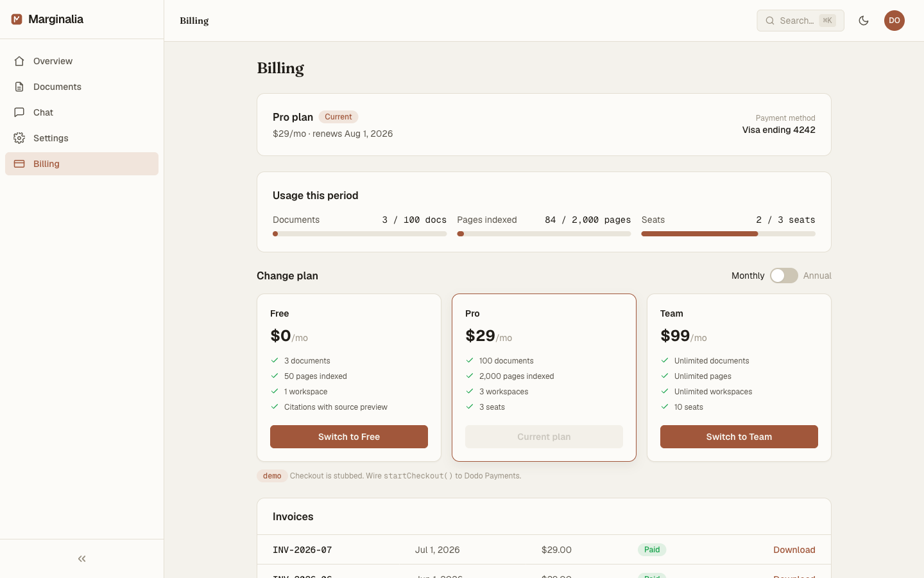Open the DO user avatar menu
Image resolution: width=924 pixels, height=578 pixels.
894,21
